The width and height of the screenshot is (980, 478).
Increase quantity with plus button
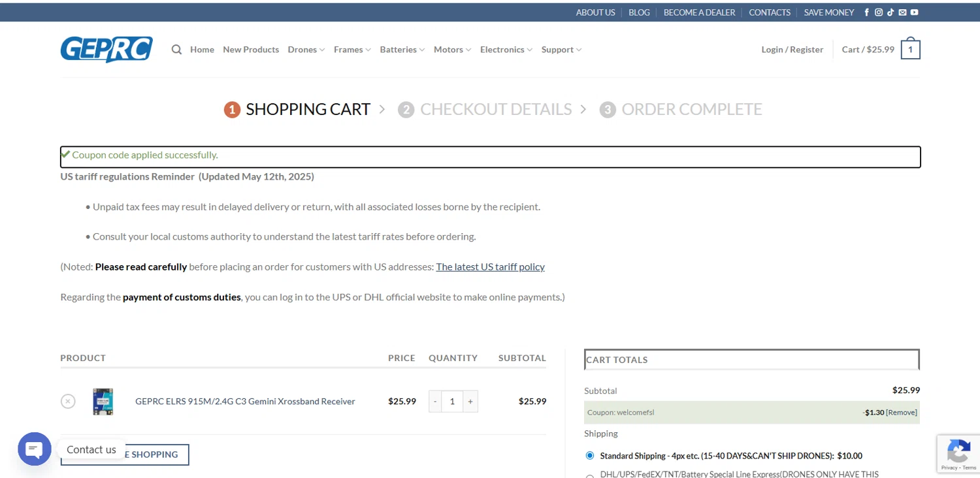[470, 402]
